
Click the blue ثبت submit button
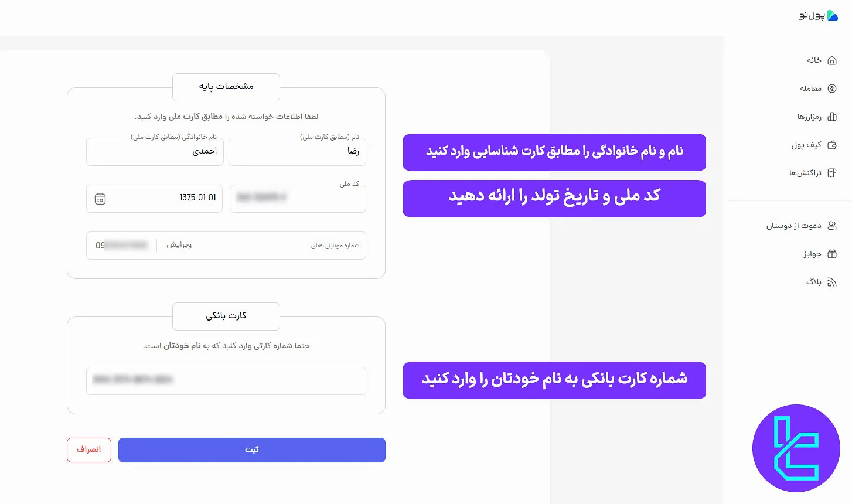[252, 449]
